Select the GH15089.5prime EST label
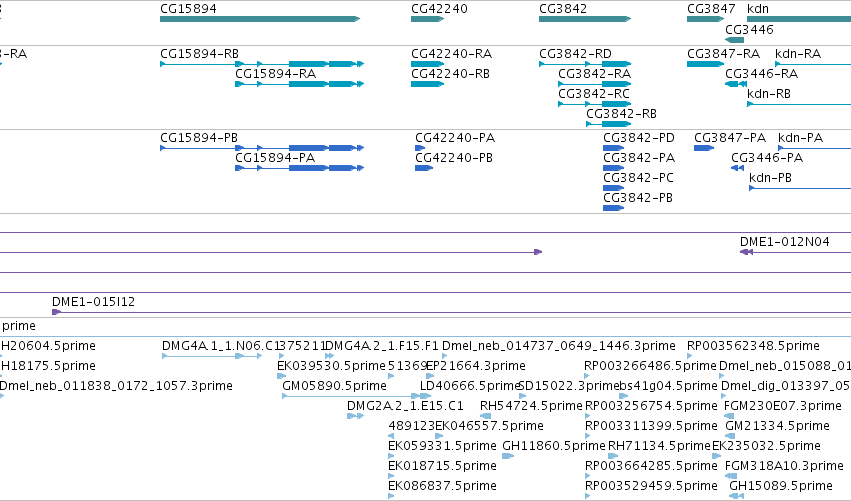 pos(781,486)
